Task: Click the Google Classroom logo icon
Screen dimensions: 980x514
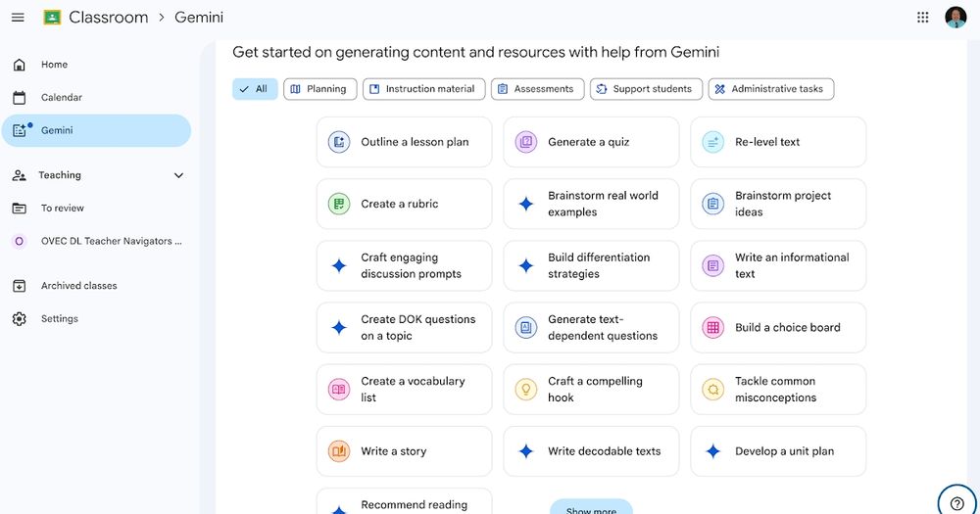Action: 52,18
